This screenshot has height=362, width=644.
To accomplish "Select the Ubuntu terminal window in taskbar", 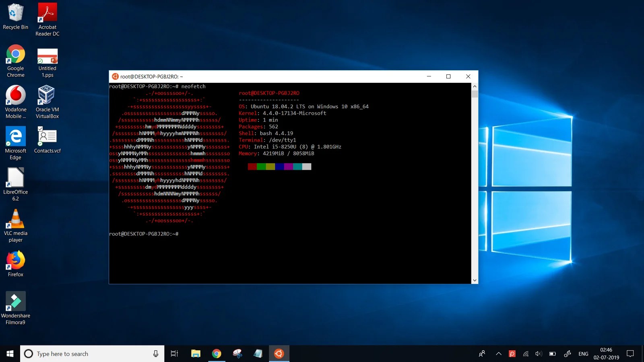I will (x=279, y=354).
